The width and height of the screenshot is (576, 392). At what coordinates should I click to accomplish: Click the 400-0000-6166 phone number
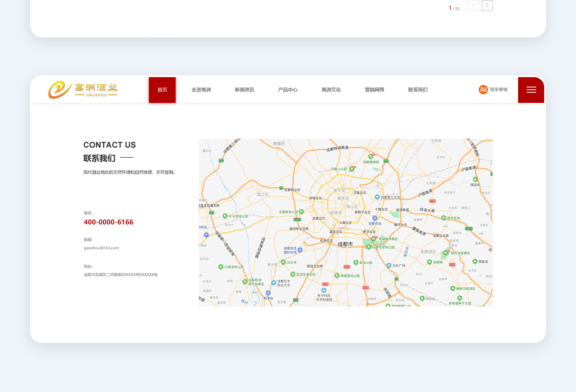tap(108, 222)
